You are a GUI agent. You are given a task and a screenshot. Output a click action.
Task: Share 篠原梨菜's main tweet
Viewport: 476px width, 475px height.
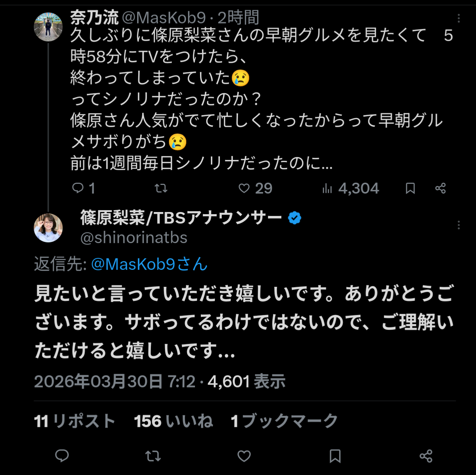click(426, 456)
